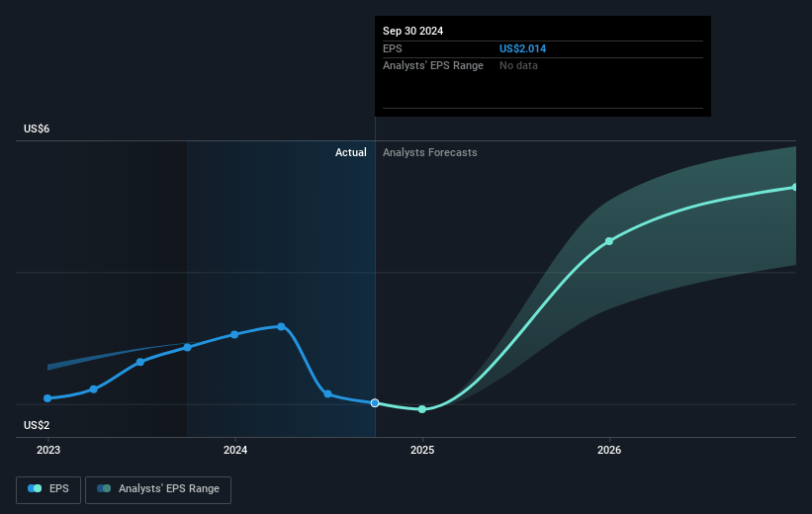
Task: Select the late-2023 EPS data point
Action: 188,347
